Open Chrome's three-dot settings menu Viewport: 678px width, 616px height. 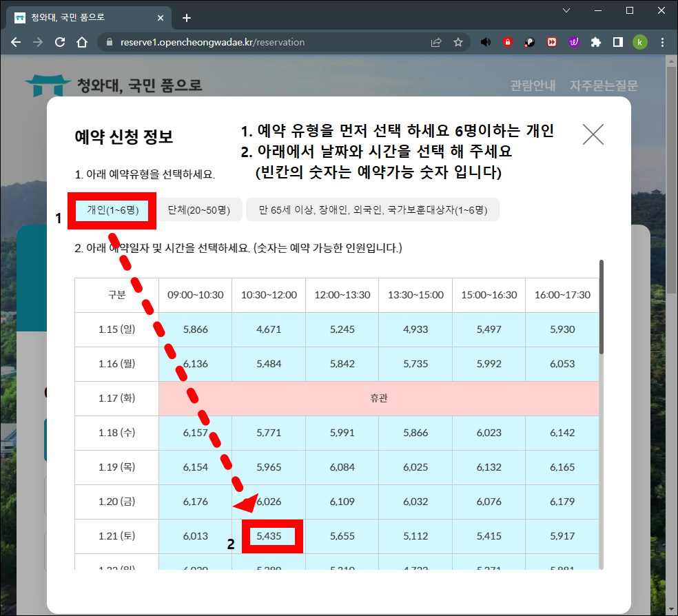pyautogui.click(x=662, y=42)
